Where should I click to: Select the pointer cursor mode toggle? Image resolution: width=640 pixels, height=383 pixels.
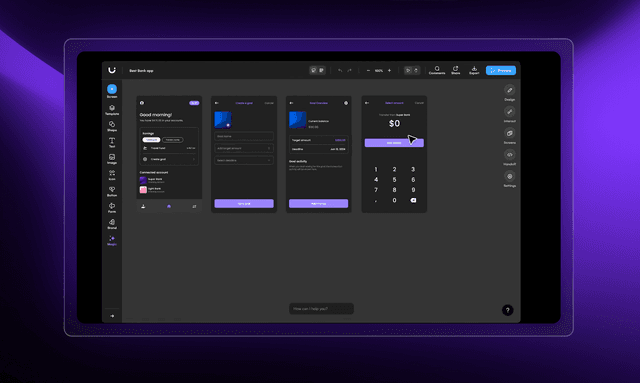[x=408, y=70]
